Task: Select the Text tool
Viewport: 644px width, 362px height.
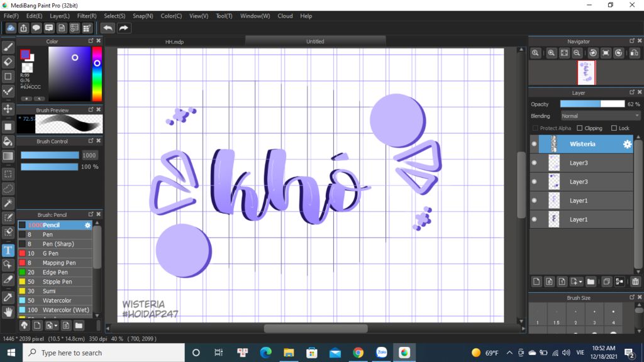Action: point(8,250)
